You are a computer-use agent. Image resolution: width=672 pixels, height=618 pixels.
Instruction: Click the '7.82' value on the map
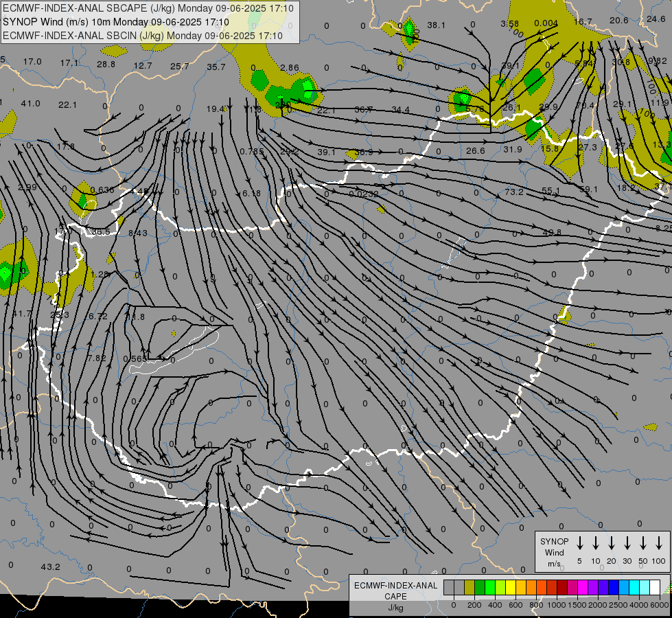point(96,358)
